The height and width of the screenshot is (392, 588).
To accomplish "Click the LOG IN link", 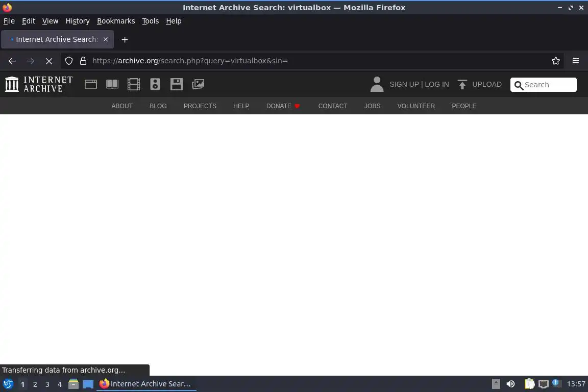I will tap(437, 84).
